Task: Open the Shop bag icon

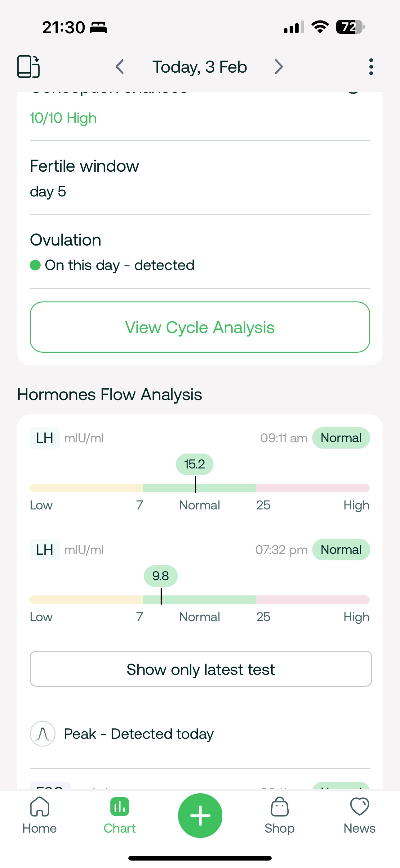Action: pos(279,816)
